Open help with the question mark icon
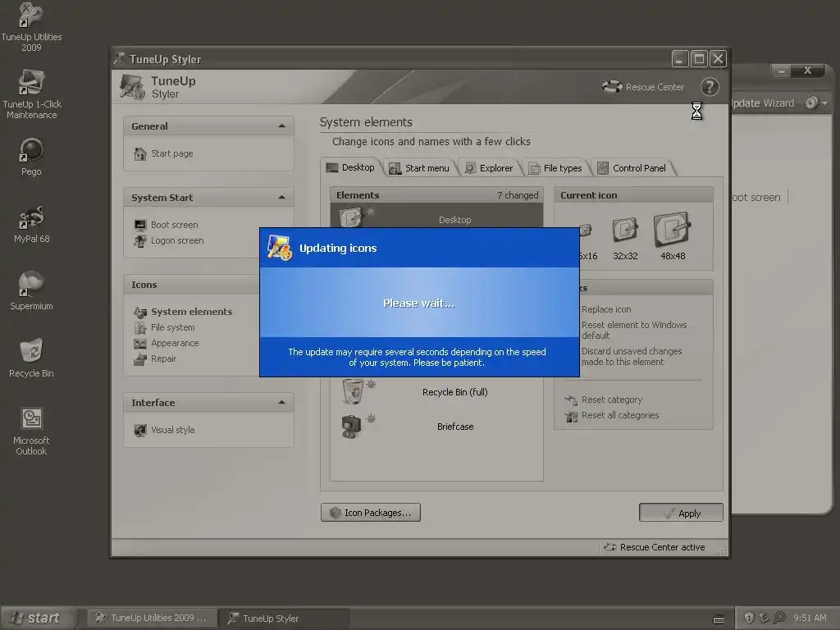The height and width of the screenshot is (630, 840). click(710, 87)
